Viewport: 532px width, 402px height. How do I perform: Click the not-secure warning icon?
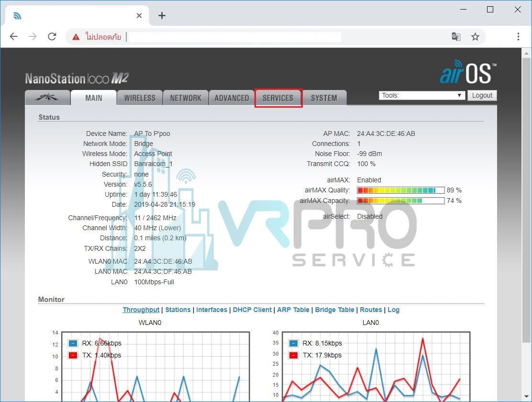[x=76, y=37]
